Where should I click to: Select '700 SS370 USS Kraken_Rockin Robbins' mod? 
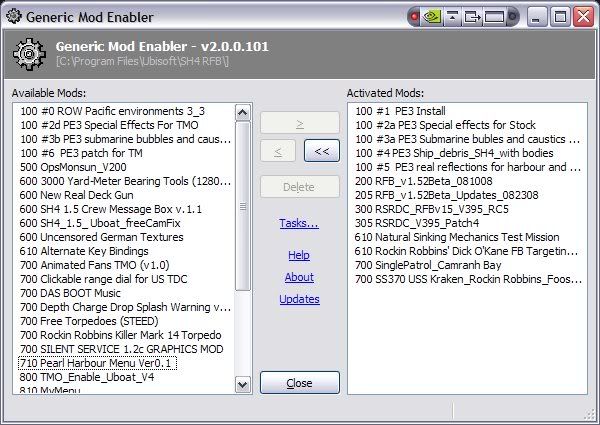click(x=468, y=279)
